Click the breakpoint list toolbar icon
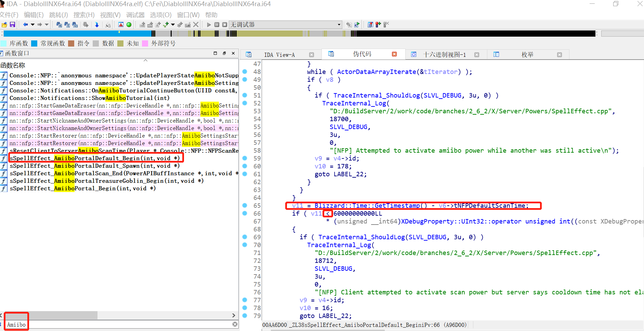Image resolution: width=644 pixels, height=331 pixels. click(x=370, y=25)
